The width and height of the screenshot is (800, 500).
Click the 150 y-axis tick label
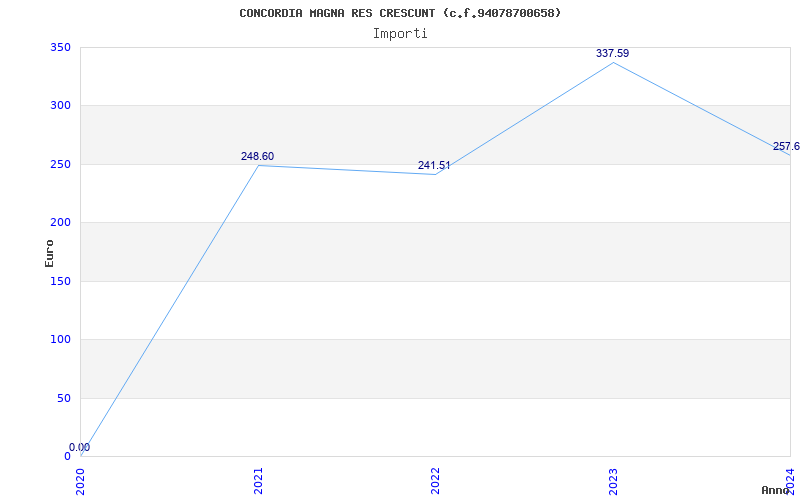coord(60,281)
